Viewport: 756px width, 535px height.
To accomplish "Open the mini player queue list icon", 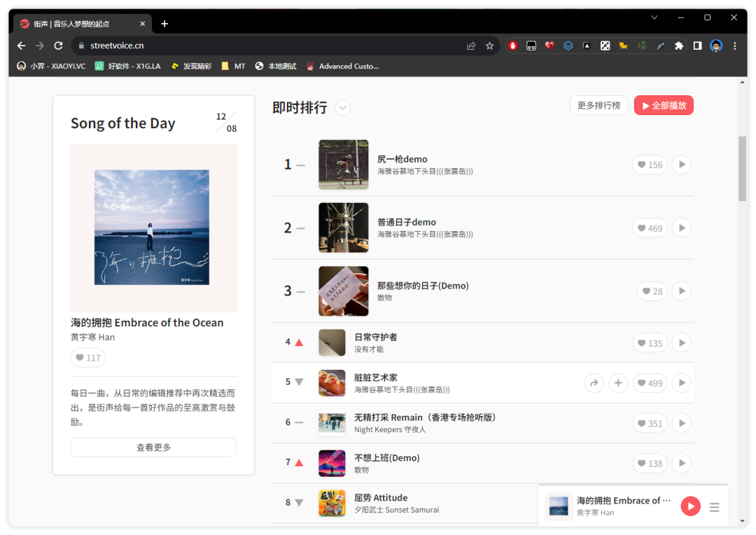I will coord(714,507).
